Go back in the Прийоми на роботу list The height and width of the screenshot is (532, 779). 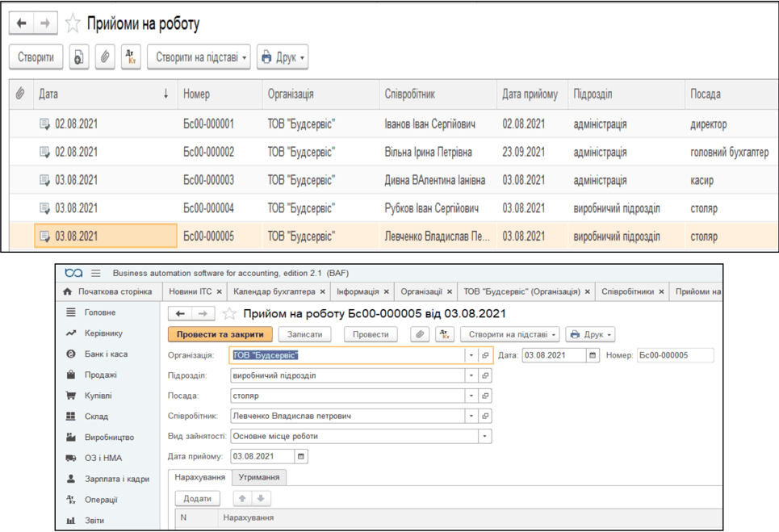(x=21, y=23)
